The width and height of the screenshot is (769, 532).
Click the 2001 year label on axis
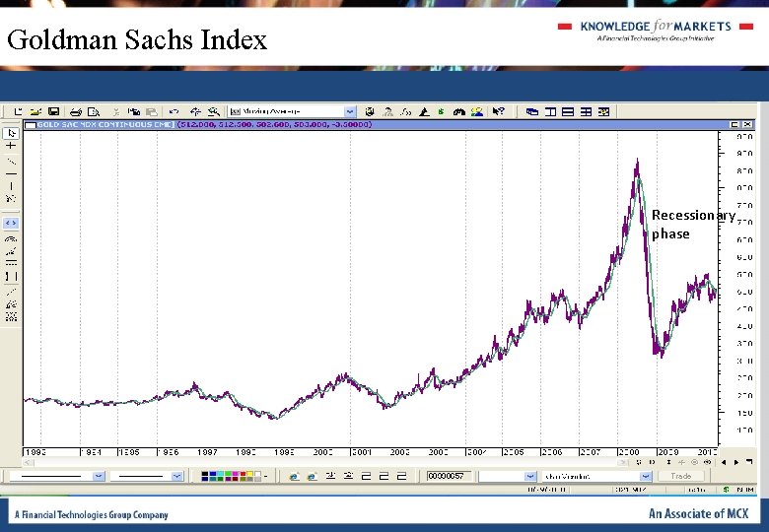[x=362, y=452]
